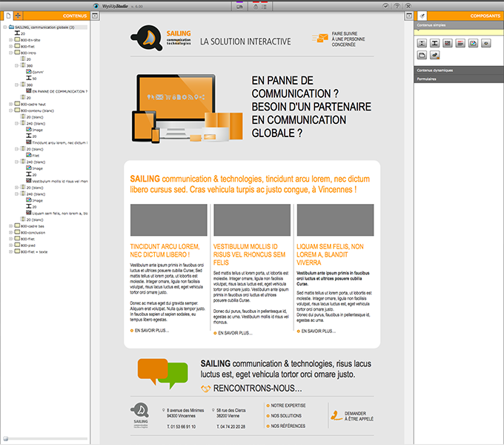
Task: Expand the 800-conclusion tree node
Action: [10, 232]
